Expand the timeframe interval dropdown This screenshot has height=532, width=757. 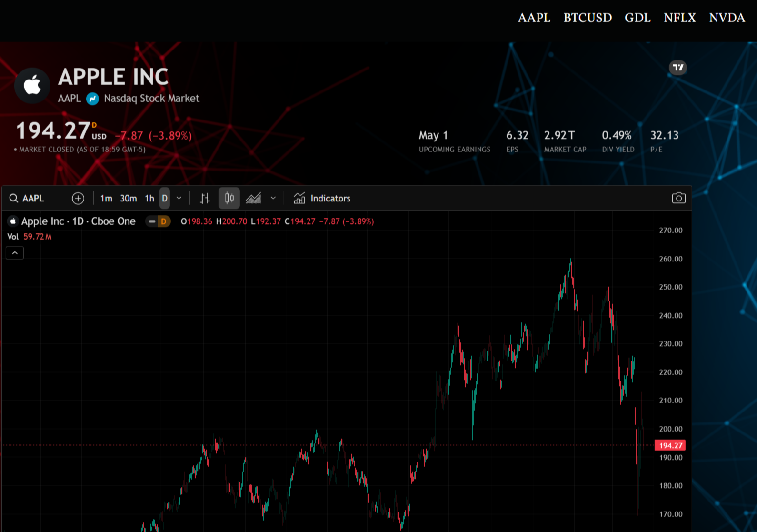(x=179, y=198)
